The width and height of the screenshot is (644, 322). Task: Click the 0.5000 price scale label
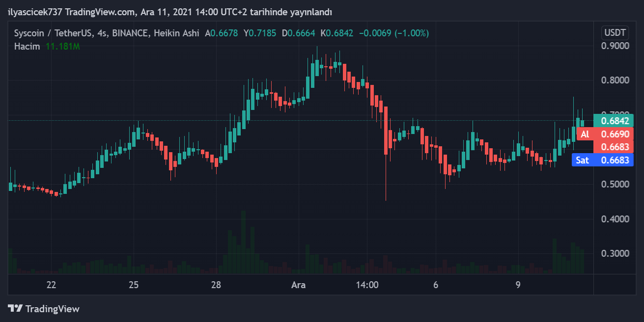click(615, 184)
